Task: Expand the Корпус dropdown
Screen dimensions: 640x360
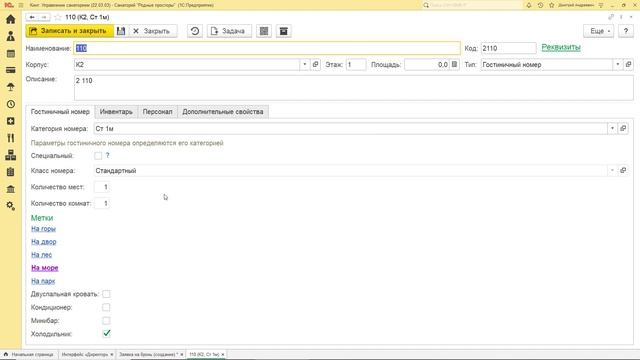Action: 304,64
